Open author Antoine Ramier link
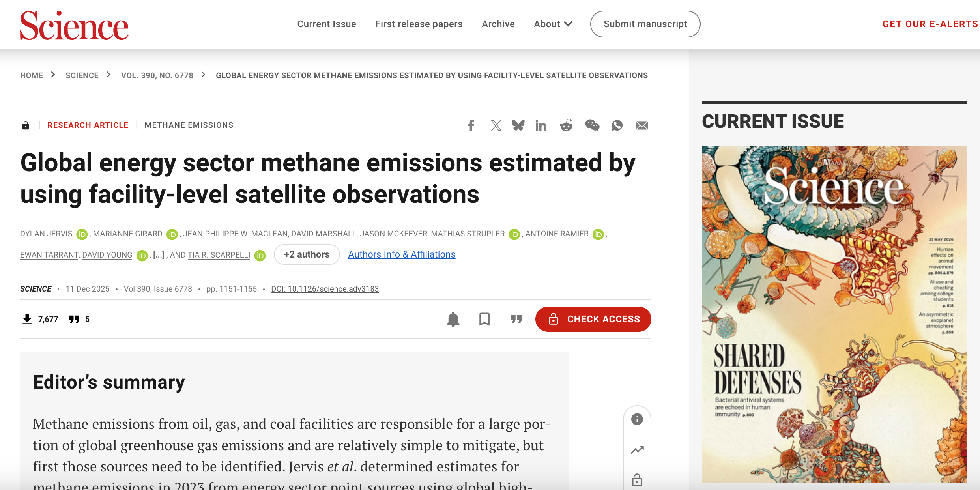The image size is (980, 490). (x=557, y=234)
